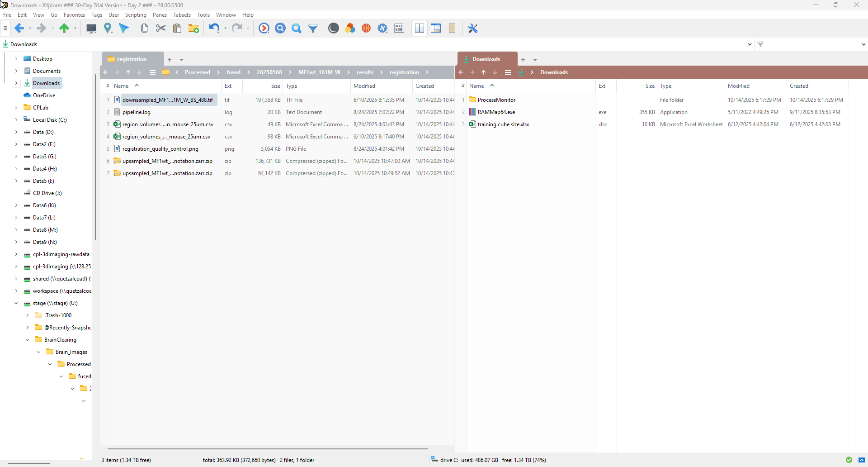The image size is (868, 467).
Task: Click the Cut scissors icon in toolbar
Action: pyautogui.click(x=160, y=29)
